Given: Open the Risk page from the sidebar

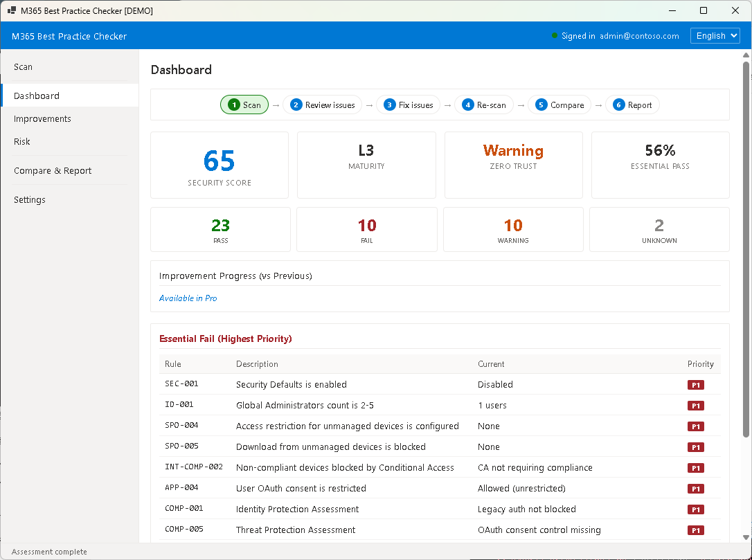Looking at the screenshot, I should point(23,141).
